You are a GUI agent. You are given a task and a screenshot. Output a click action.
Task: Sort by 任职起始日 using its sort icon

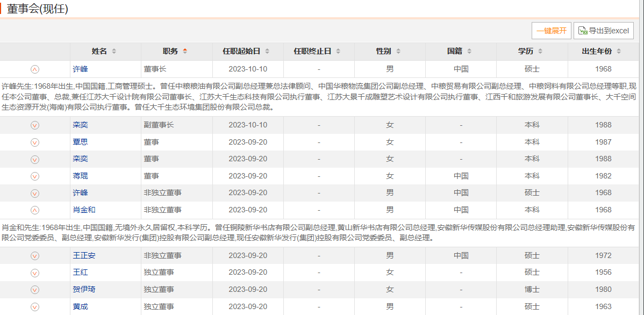pos(267,52)
